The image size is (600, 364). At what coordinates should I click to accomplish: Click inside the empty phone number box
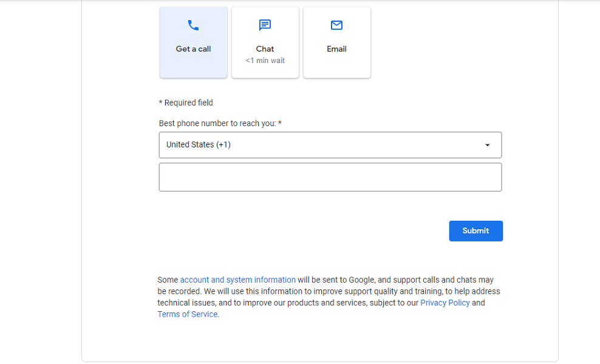click(330, 177)
